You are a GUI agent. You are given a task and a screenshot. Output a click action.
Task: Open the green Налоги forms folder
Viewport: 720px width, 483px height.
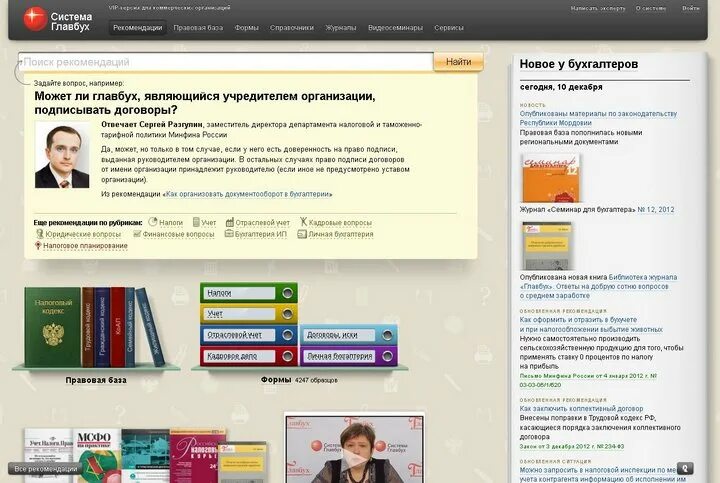[x=248, y=292]
